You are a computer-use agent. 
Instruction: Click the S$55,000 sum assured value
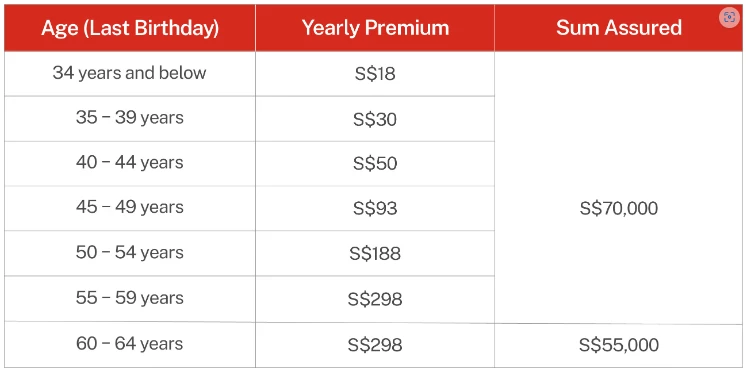(x=619, y=345)
